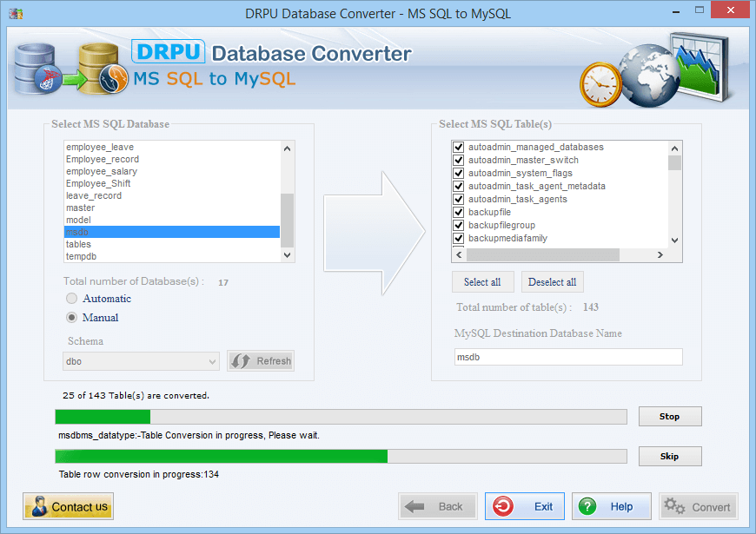The image size is (756, 534).
Task: Click the red Exit icon
Action: (503, 506)
